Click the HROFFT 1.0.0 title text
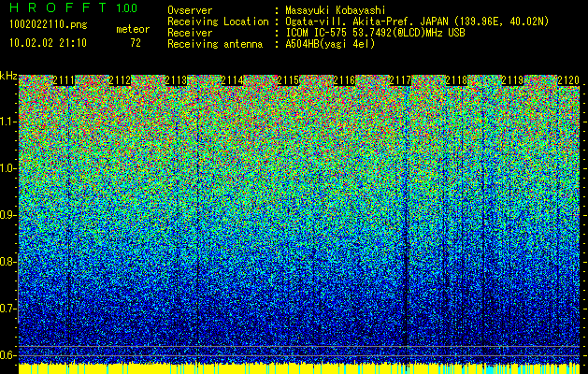Screen dimensions: 588x374 coord(73,7)
